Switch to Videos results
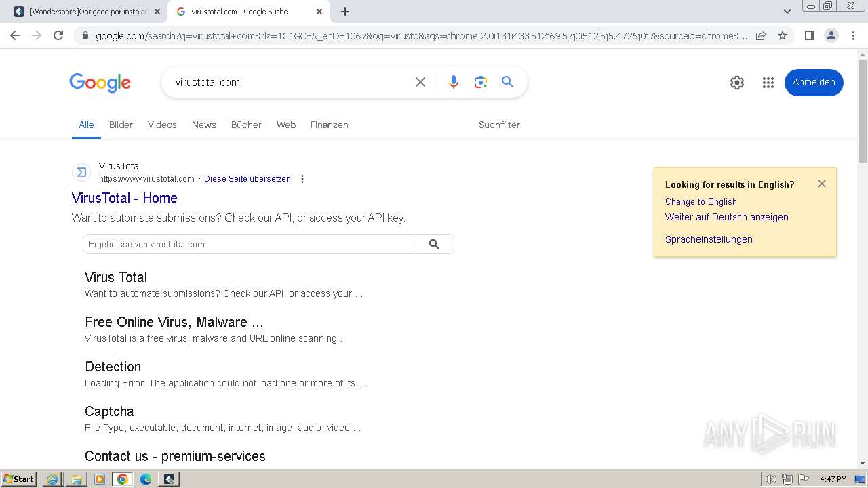This screenshot has height=488, width=868. 162,125
